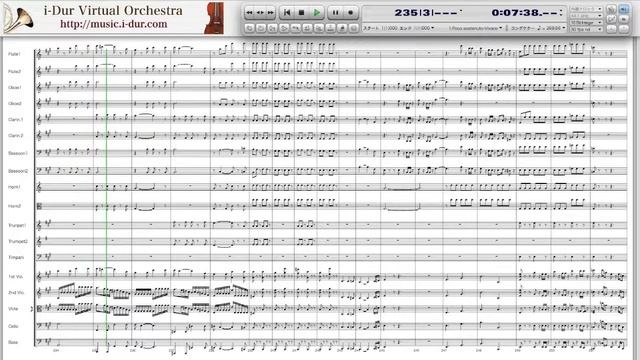Click the highlighted blue icon at toolbar's top right
This screenshot has width=640, height=360.
[624, 9]
